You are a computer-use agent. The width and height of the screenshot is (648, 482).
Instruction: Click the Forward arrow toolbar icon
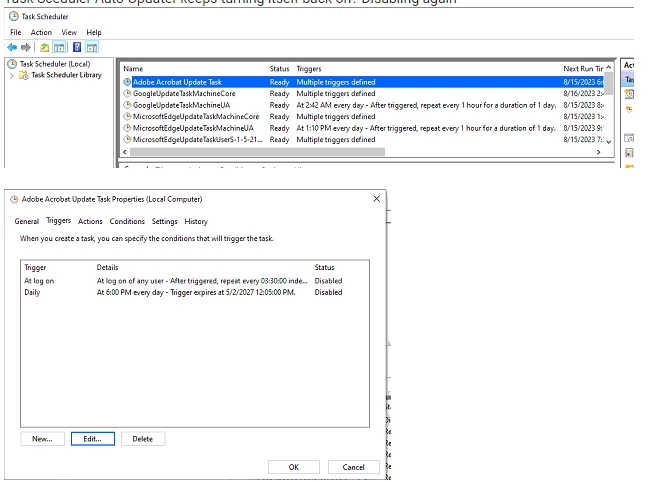26,48
